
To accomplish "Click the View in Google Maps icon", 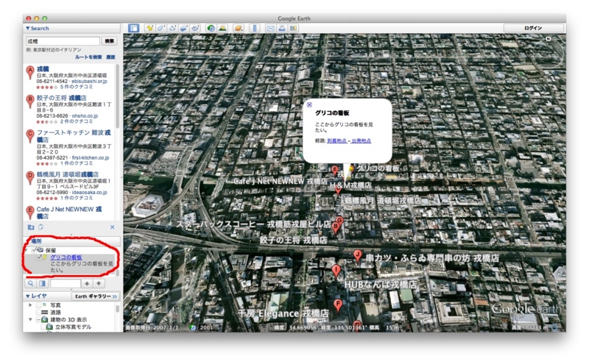I will coord(293,28).
